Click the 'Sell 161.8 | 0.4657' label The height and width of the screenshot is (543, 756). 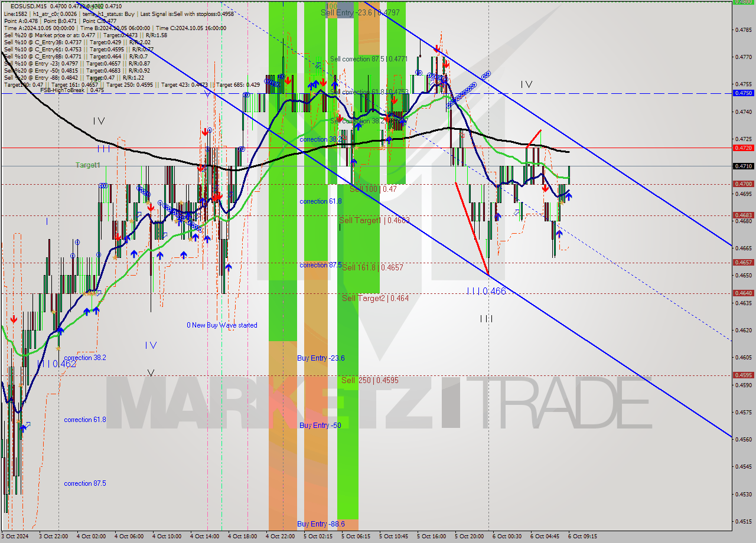pyautogui.click(x=373, y=267)
